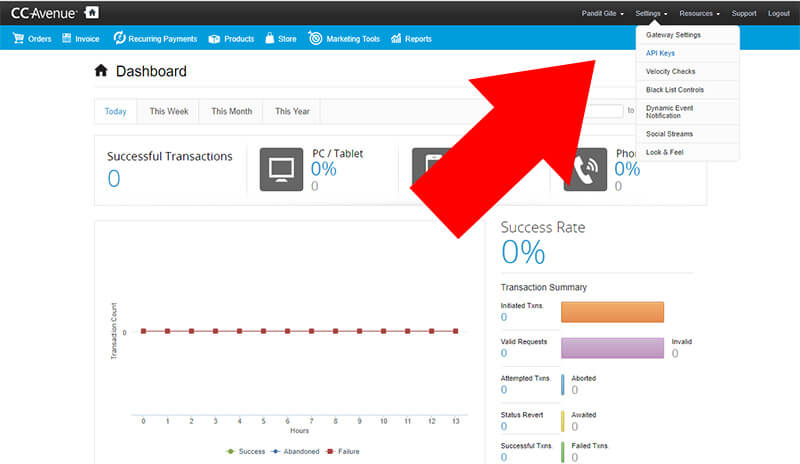The height and width of the screenshot is (464, 800).
Task: Expand the Resources dropdown menu
Action: click(699, 14)
